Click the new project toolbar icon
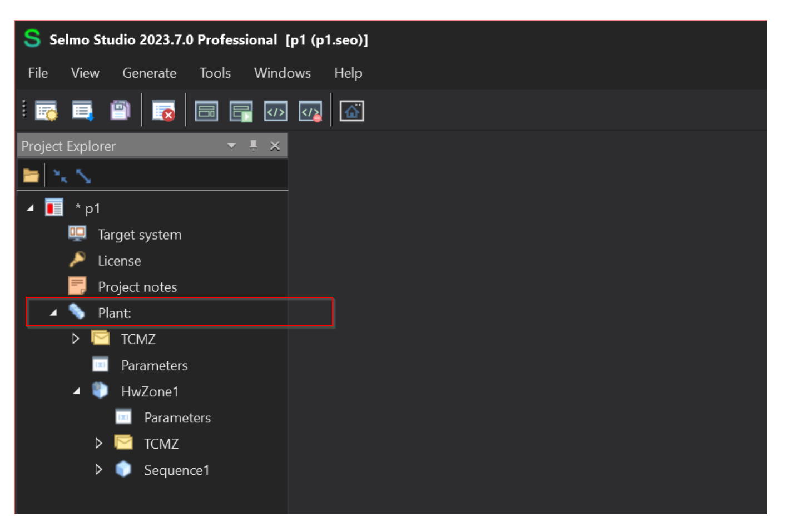 tap(46, 111)
